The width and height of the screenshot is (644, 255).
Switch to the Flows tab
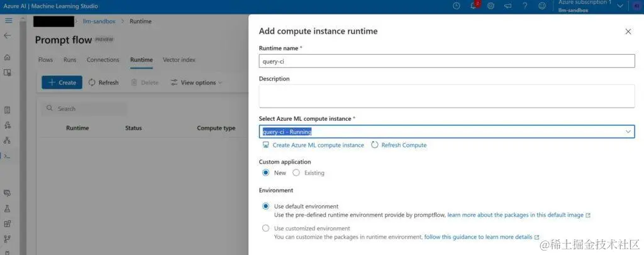45,60
